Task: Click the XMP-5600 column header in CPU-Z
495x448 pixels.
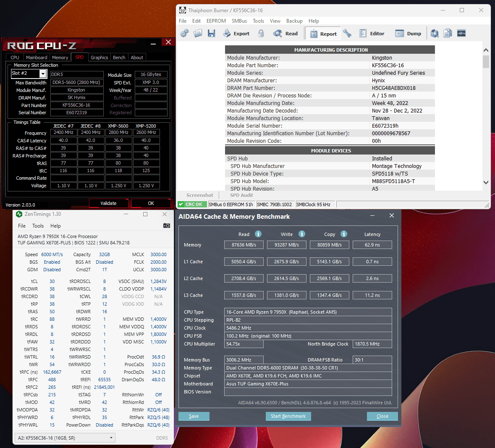Action: [x=118, y=126]
